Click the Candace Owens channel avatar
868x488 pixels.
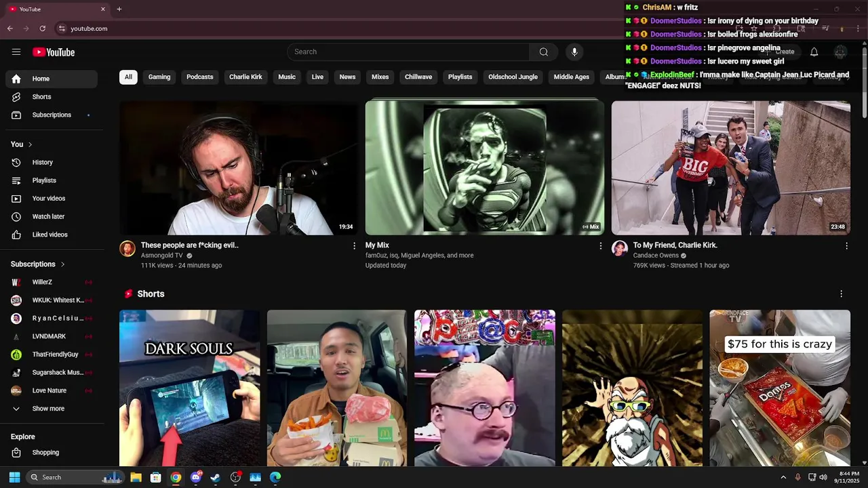619,248
